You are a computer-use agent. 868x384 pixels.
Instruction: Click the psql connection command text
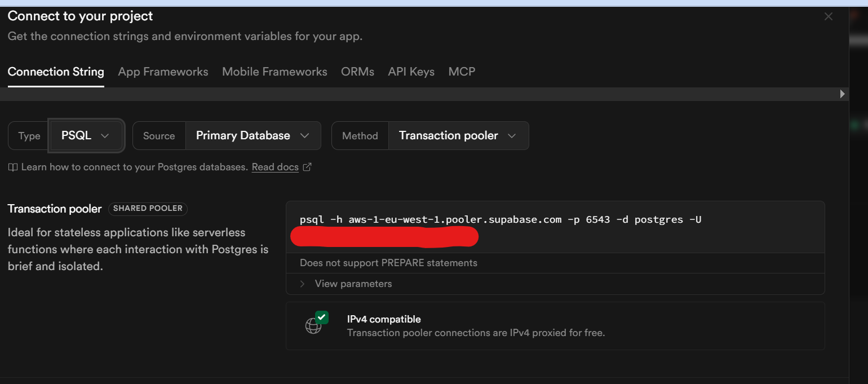pyautogui.click(x=500, y=220)
